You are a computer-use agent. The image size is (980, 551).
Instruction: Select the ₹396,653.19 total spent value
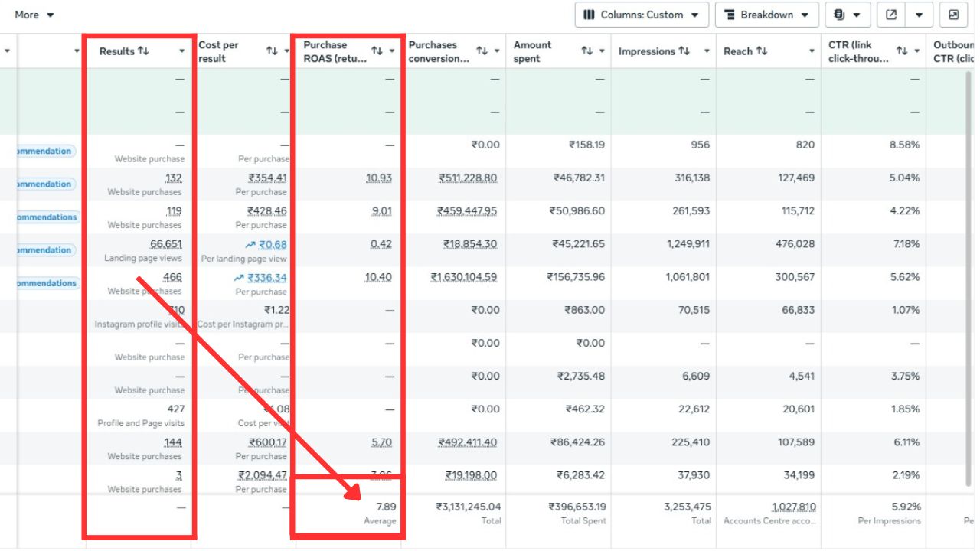click(577, 507)
